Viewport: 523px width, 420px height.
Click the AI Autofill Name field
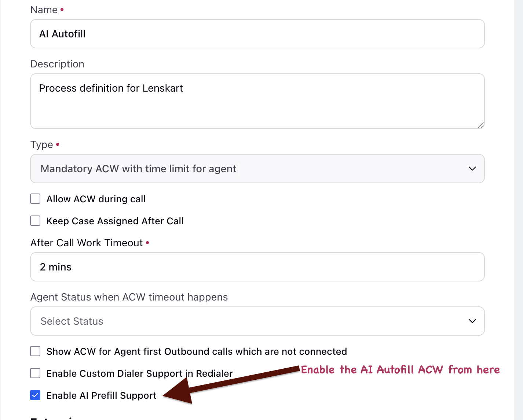point(257,34)
